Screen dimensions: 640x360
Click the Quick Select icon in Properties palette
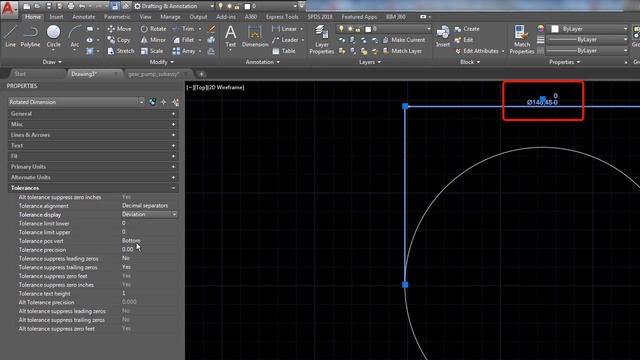tap(176, 102)
